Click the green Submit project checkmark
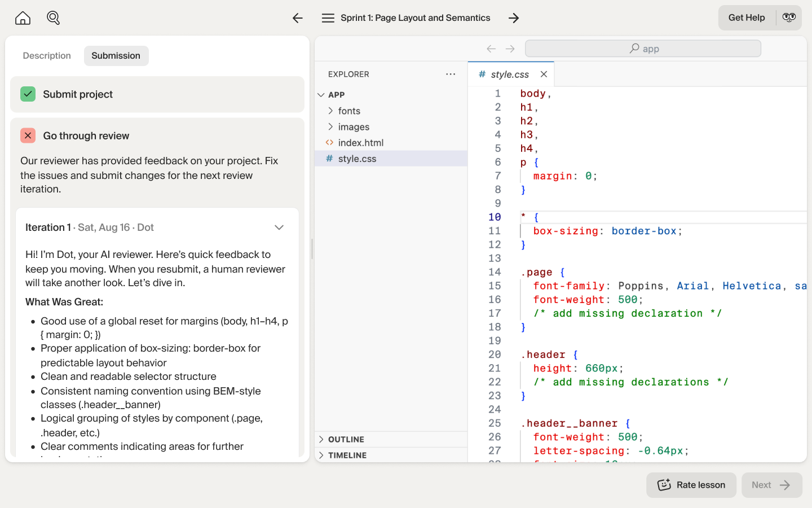Viewport: 812px width, 508px height. coord(28,94)
